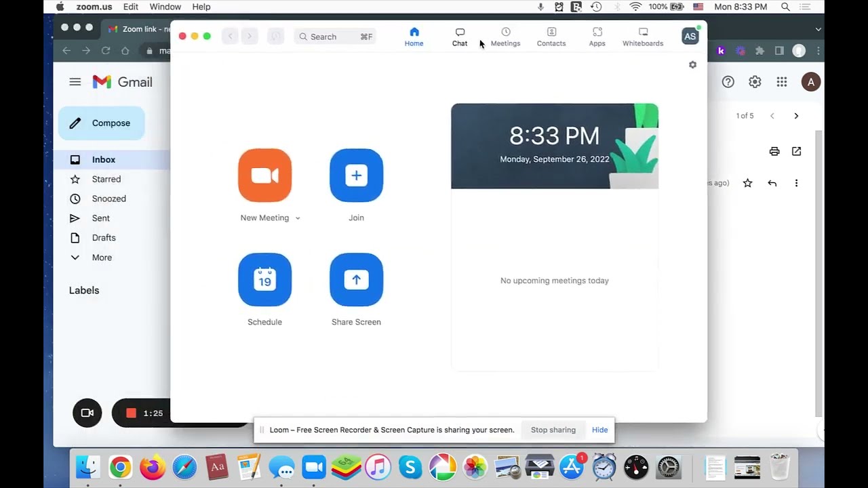Open Gmail support help icon
The image size is (868, 488).
[x=728, y=82]
